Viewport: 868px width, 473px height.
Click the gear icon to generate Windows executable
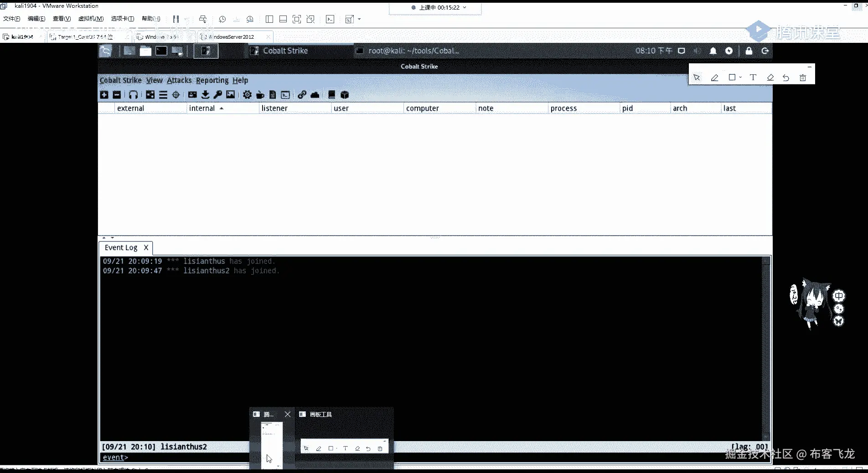pyautogui.click(x=247, y=95)
